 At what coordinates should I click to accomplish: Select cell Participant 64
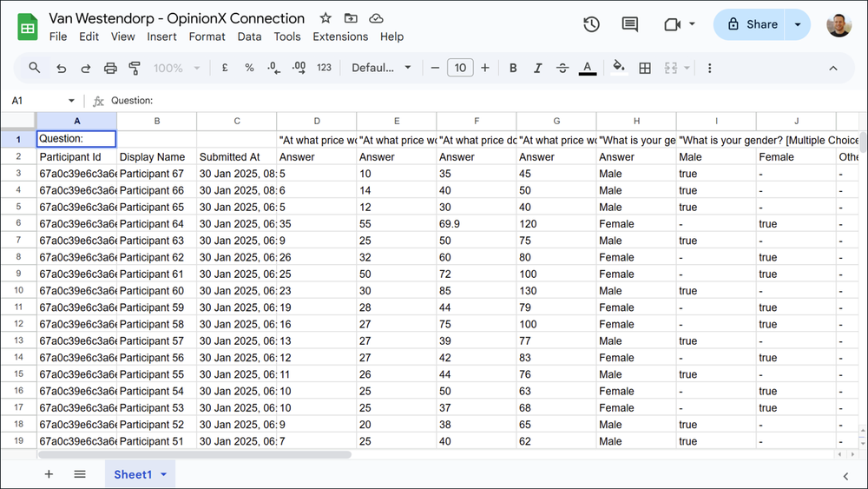click(x=156, y=224)
